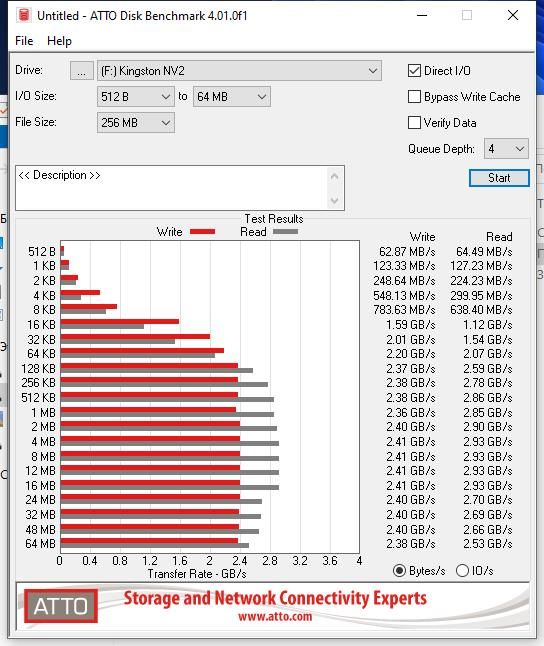This screenshot has width=544, height=646.
Task: Enable the Verify Data checkbox
Action: pyautogui.click(x=414, y=123)
